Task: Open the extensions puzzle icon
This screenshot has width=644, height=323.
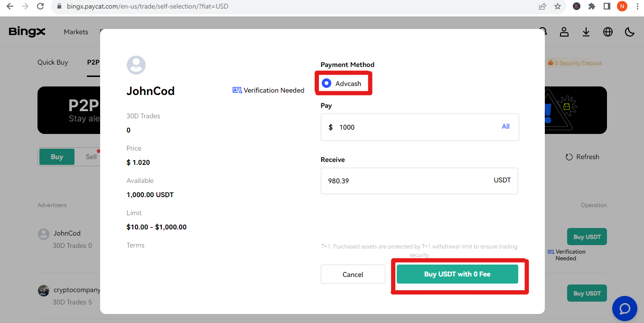Action: coord(592,7)
